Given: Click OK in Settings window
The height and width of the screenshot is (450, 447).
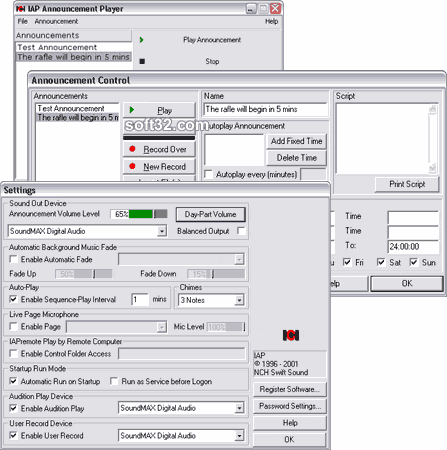Looking at the screenshot, I should [290, 439].
